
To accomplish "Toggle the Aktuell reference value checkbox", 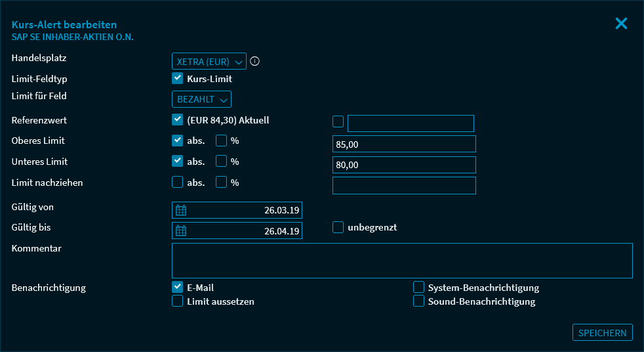I will [177, 120].
